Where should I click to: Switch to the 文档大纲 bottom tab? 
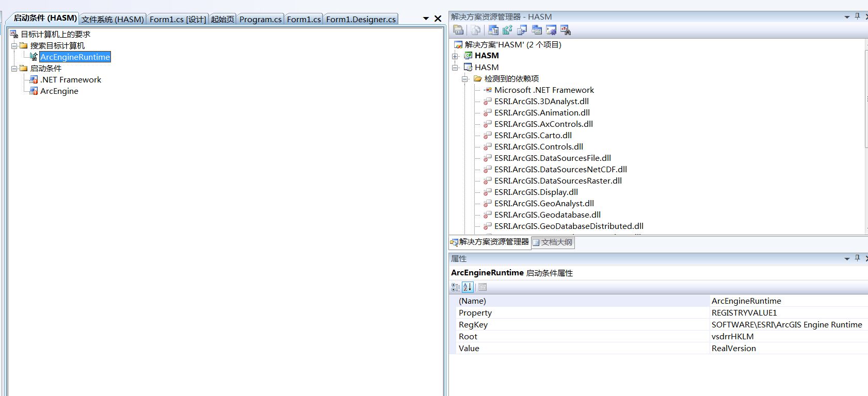[x=553, y=242]
